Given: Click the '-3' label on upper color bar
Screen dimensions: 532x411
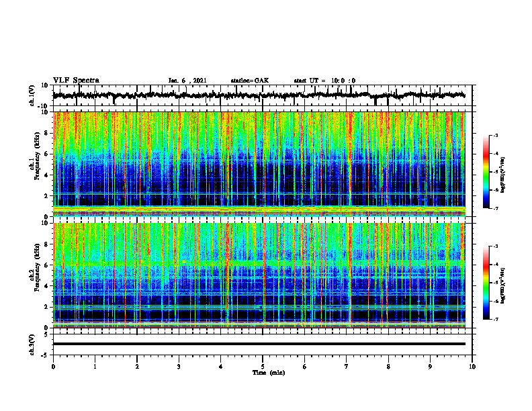Looking at the screenshot, I should (496, 135).
